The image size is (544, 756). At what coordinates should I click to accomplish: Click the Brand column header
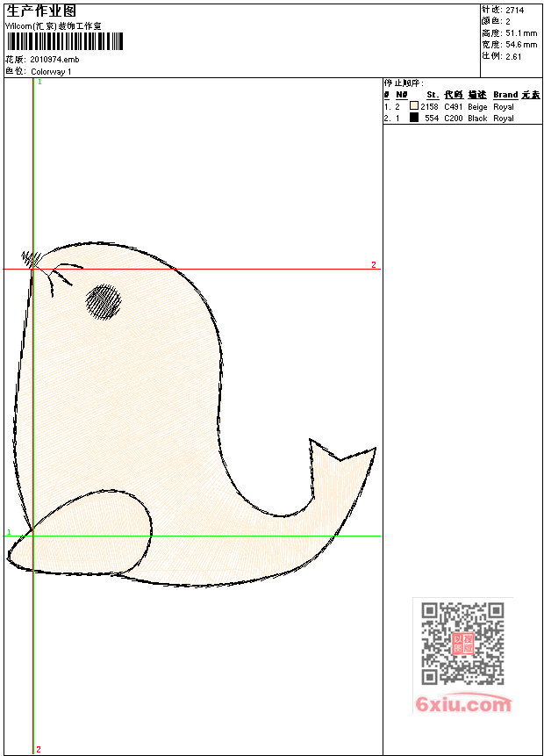pos(505,95)
